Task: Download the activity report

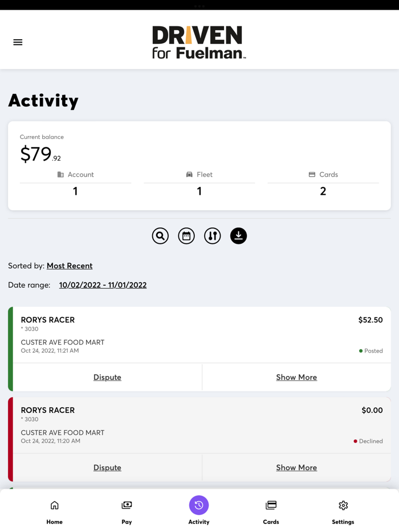Action: pos(238,236)
